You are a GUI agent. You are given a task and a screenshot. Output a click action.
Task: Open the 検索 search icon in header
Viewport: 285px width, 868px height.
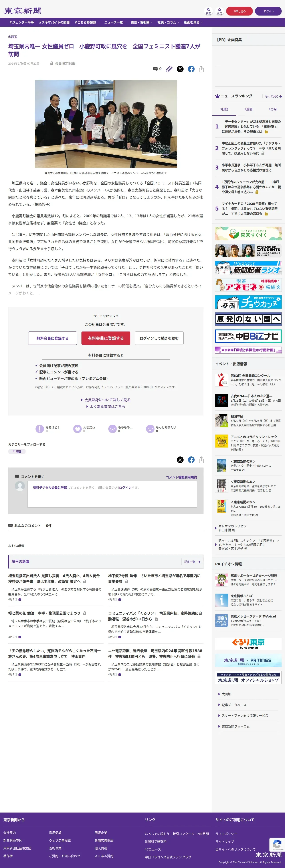(208, 11)
